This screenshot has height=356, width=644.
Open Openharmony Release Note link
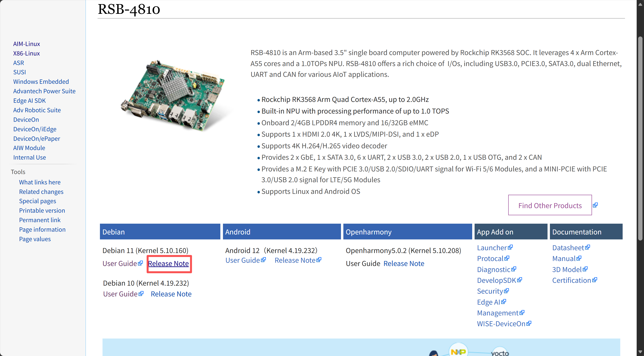tap(404, 264)
